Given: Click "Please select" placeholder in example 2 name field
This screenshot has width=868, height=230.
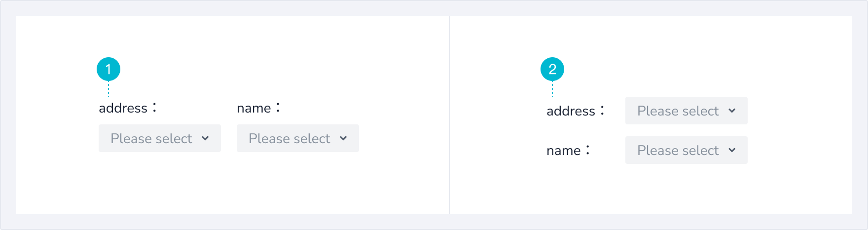Looking at the screenshot, I should [x=678, y=151].
